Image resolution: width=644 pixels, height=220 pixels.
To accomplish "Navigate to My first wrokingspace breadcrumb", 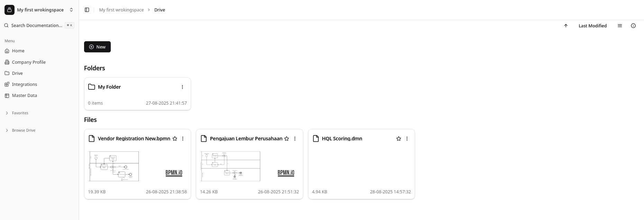I will (x=121, y=10).
